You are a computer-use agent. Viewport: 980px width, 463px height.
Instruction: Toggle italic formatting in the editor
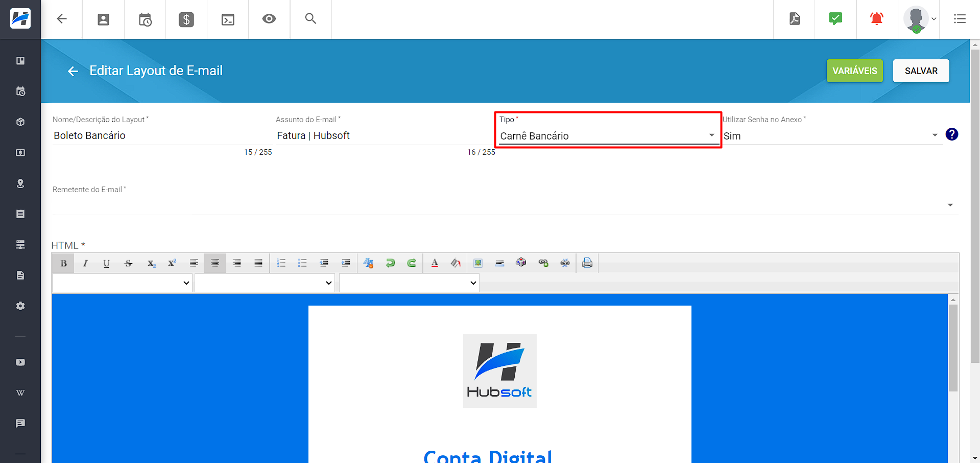tap(85, 263)
